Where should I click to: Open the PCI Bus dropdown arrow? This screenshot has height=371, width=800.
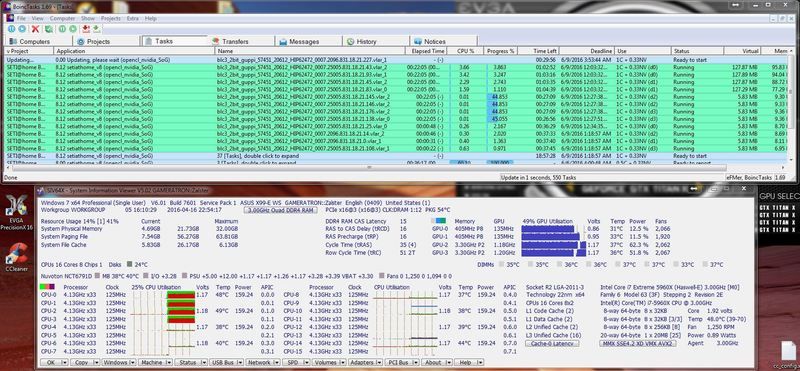coord(416,362)
